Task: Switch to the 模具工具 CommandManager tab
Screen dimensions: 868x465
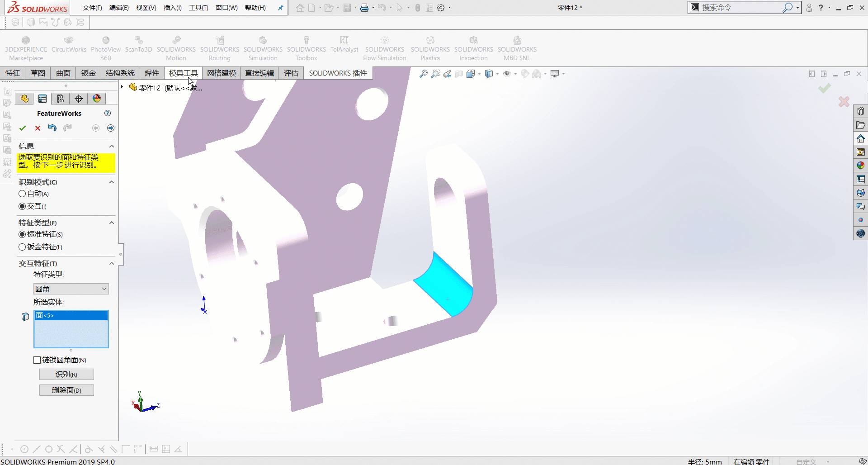Action: point(183,73)
